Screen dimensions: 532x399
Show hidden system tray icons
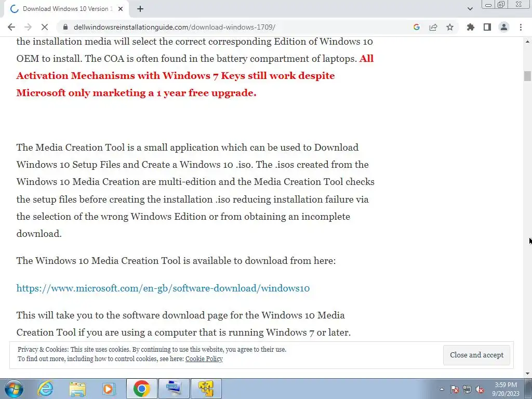[442, 389]
